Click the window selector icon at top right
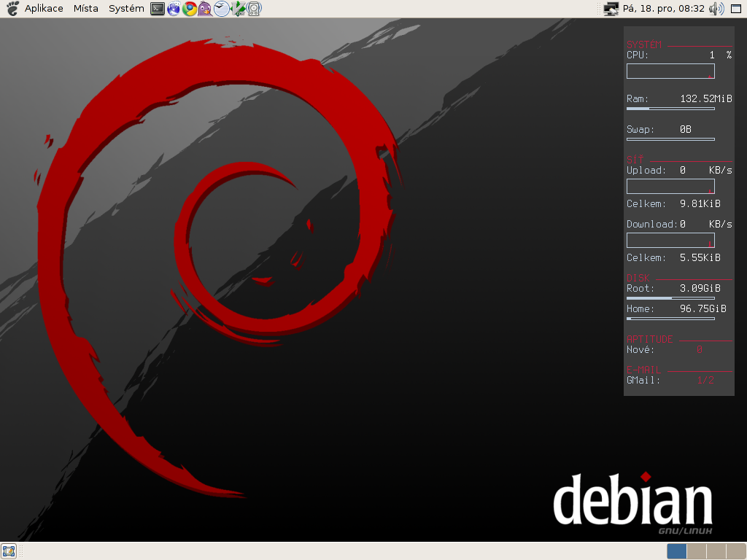This screenshot has height=560, width=747. tap(736, 9)
